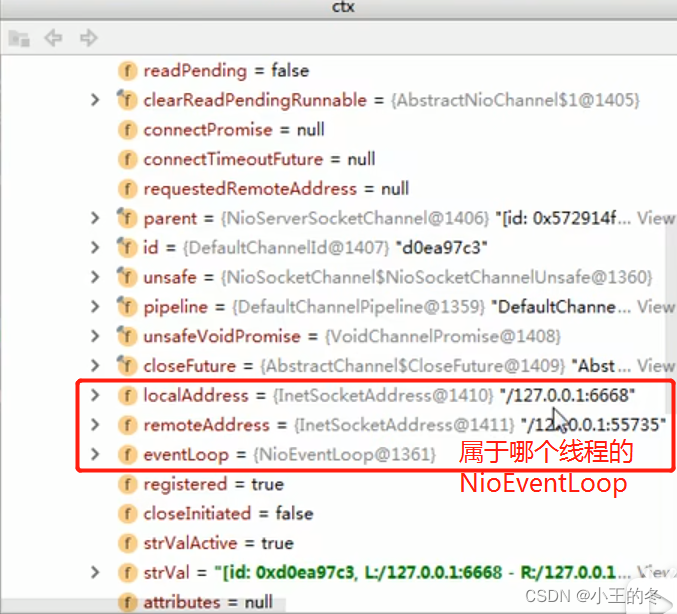This screenshot has height=614, width=677.
Task: Open View link on closeFuture row
Action: [655, 366]
